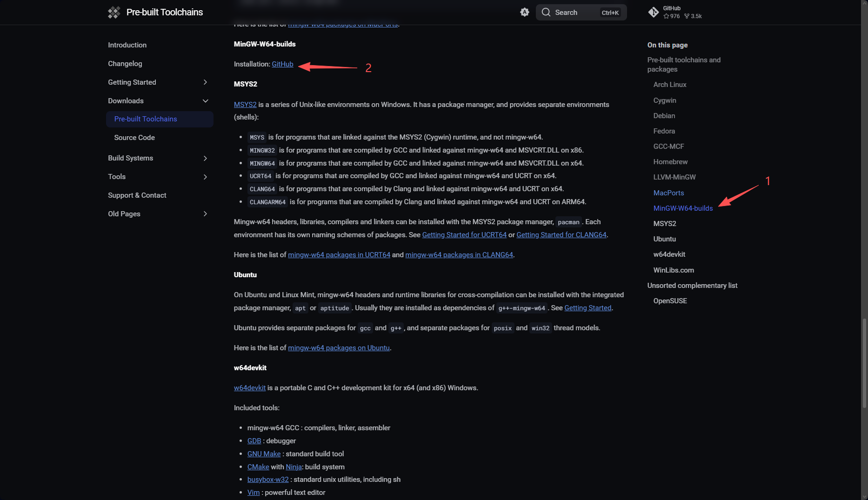Click the magnifier icon in Search

[546, 13]
